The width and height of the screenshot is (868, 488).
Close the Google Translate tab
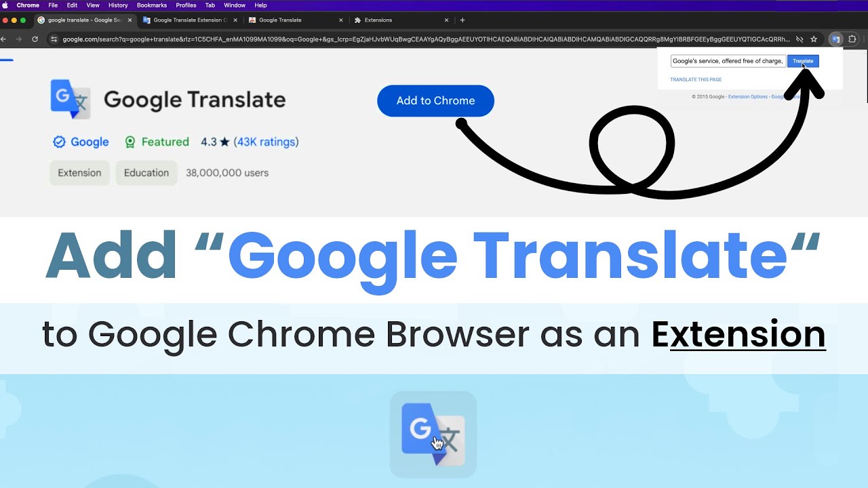(x=340, y=20)
